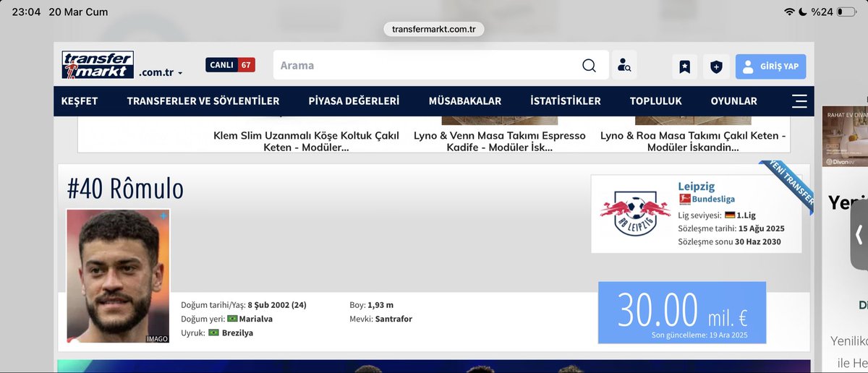
Task: Open the MÜSABAKALAR menu
Action: coord(464,101)
